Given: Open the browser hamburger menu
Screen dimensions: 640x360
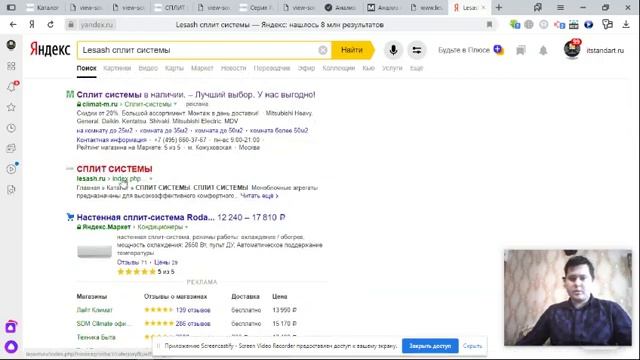Looking at the screenshot, I should [x=560, y=7].
